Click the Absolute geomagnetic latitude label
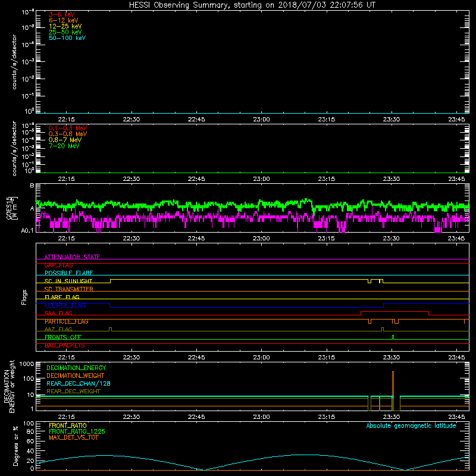This screenshot has width=476, height=476. pyautogui.click(x=411, y=426)
